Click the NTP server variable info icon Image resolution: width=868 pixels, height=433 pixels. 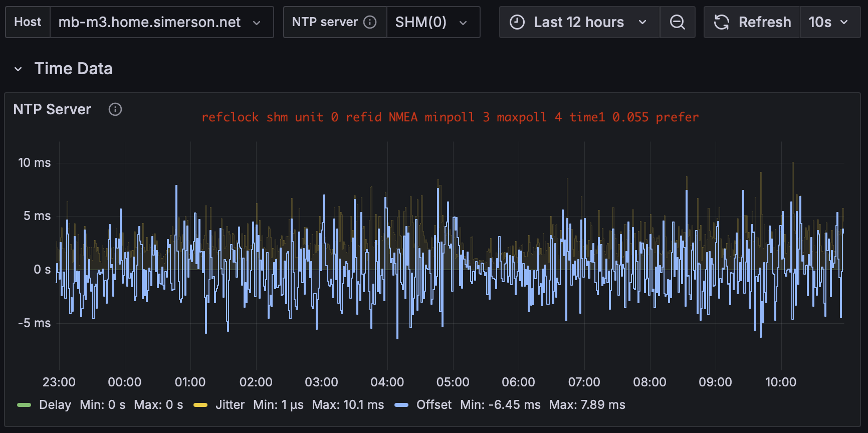click(x=370, y=22)
